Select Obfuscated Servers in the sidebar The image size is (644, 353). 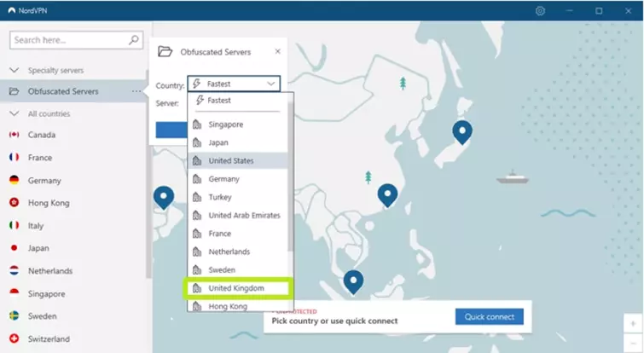click(63, 91)
